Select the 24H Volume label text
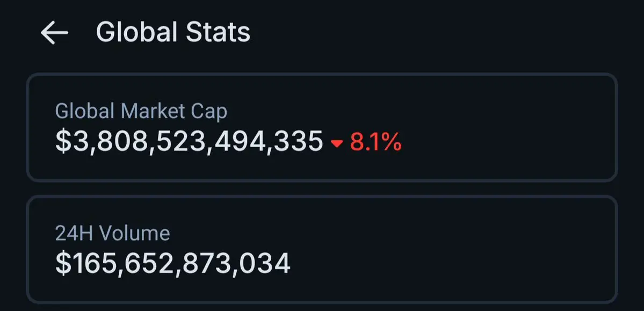This screenshot has height=311, width=644. (112, 234)
